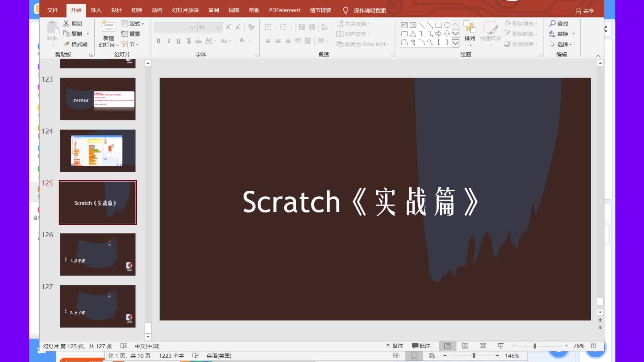Open the font size dropdown
644x362 pixels.
pyautogui.click(x=219, y=27)
